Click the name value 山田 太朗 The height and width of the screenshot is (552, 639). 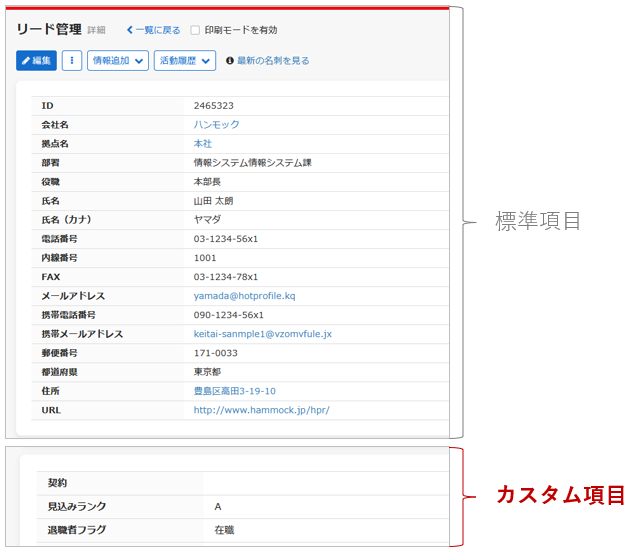click(x=213, y=201)
